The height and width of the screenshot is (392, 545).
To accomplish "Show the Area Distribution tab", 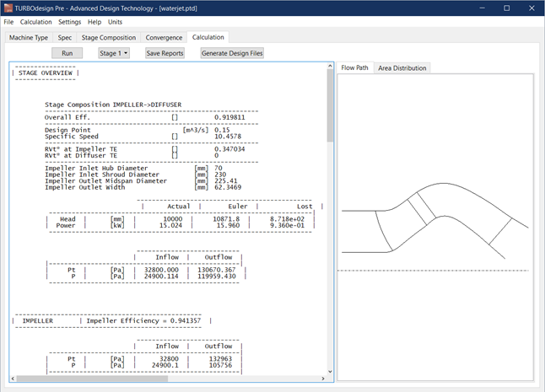I will 402,68.
